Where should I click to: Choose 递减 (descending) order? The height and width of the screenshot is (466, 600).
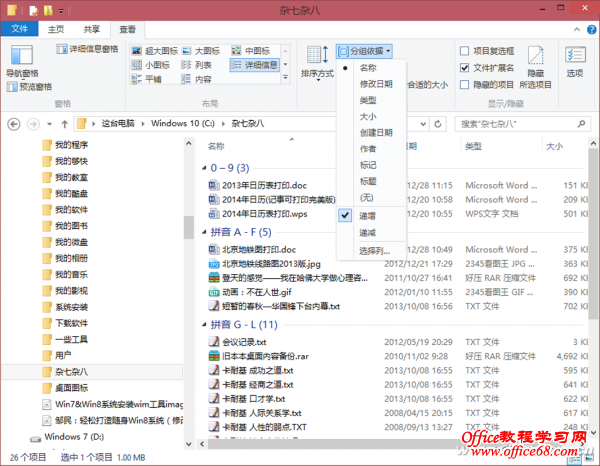370,233
